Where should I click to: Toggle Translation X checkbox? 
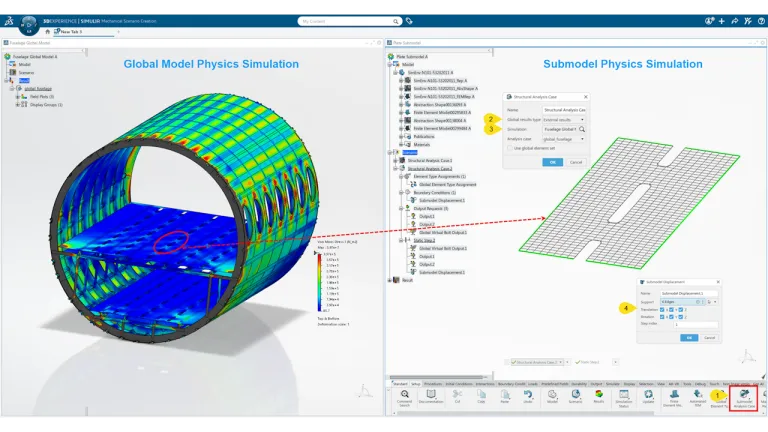point(662,310)
